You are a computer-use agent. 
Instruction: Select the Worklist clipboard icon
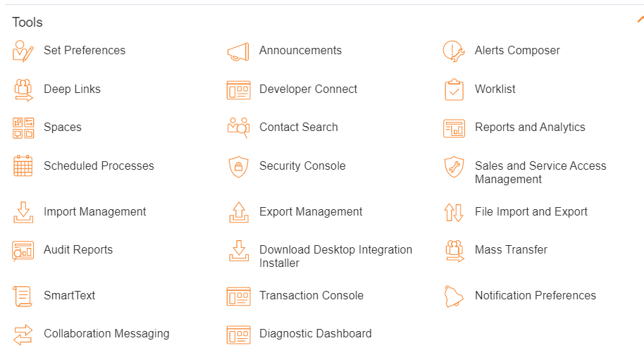[x=454, y=89]
